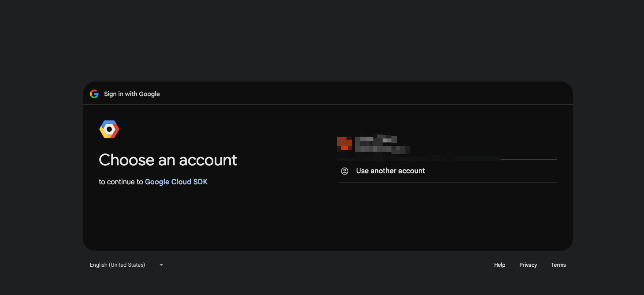
Task: Click the Choose an account heading
Action: click(x=168, y=160)
